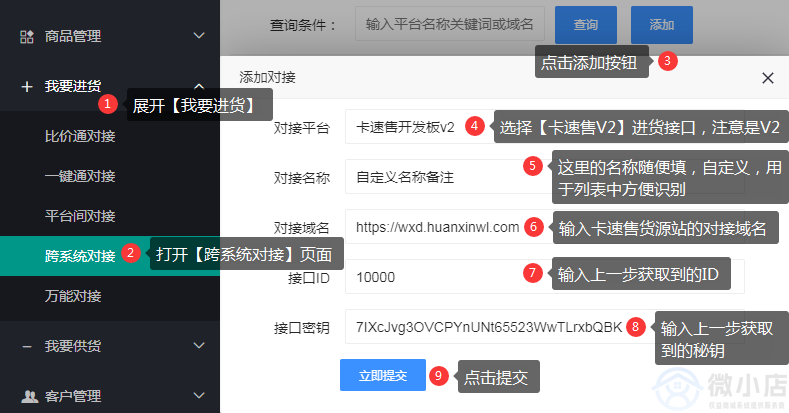Click the 添加 button
Image resolution: width=789 pixels, height=413 pixels.
662,25
